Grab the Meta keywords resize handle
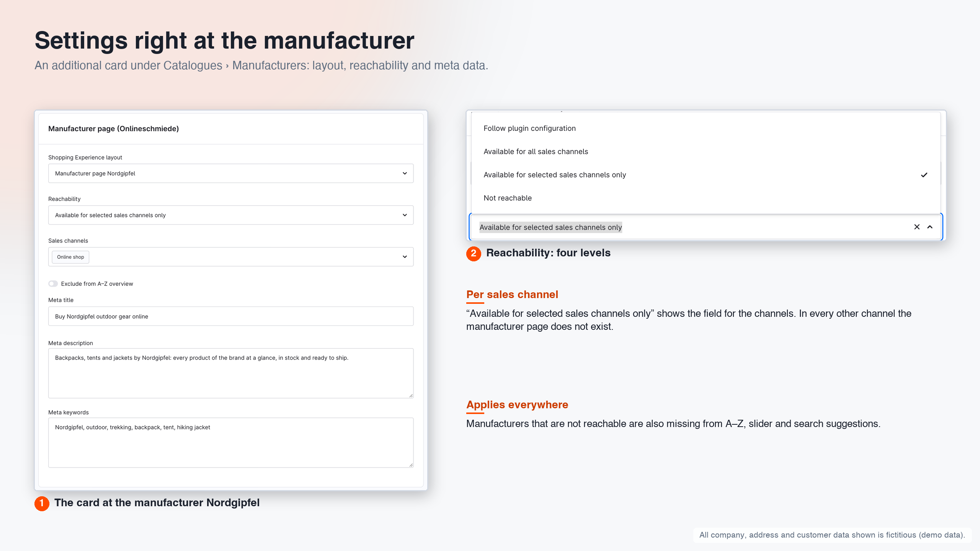Viewport: 980px width, 551px height. pyautogui.click(x=411, y=465)
